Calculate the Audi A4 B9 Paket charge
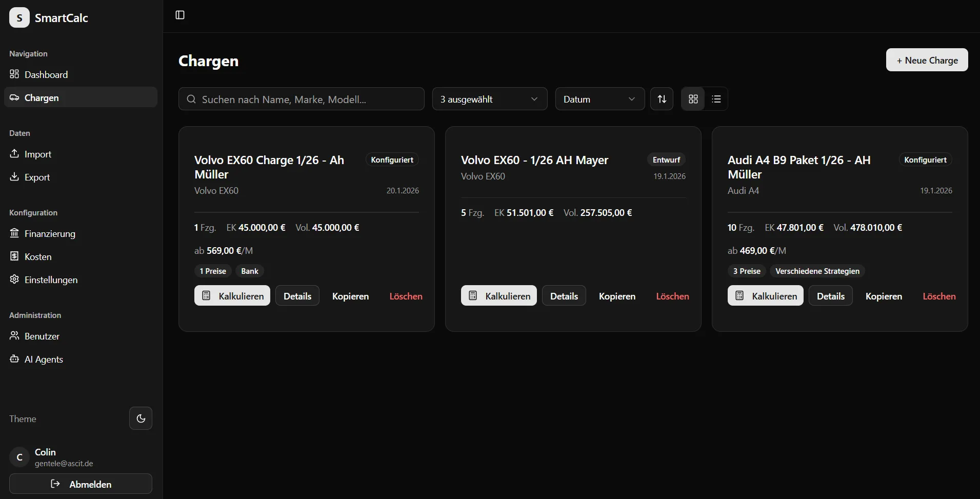This screenshot has width=980, height=499. [x=765, y=296]
